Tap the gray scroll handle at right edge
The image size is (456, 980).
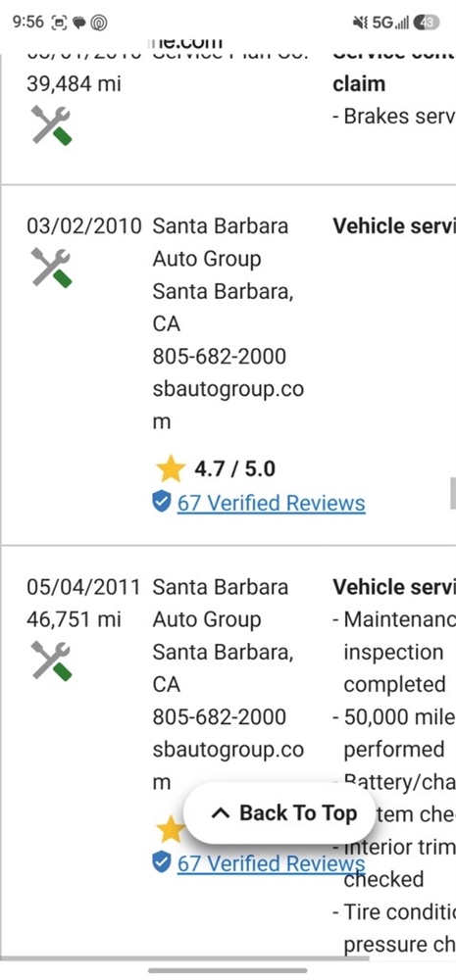[453, 493]
